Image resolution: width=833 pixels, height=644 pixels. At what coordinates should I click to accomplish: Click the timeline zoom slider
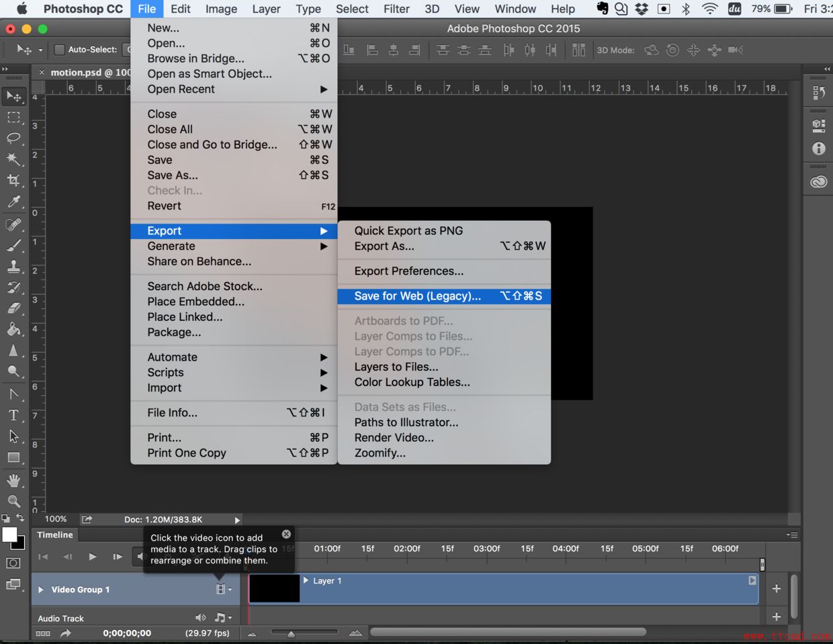pos(291,633)
